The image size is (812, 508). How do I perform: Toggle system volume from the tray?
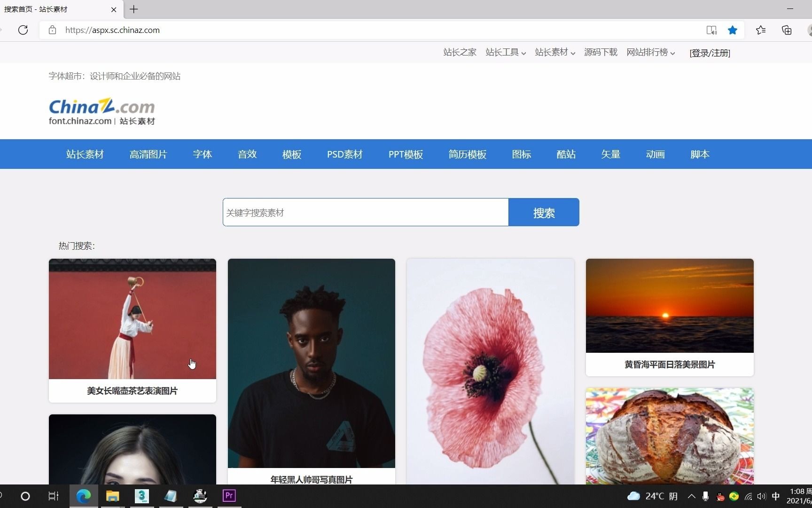tap(761, 496)
